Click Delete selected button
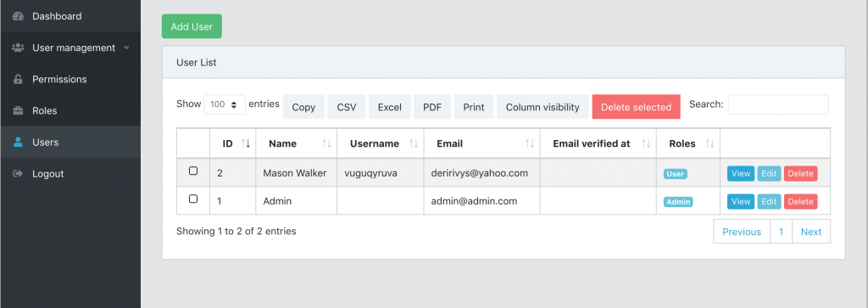The image size is (868, 308). [x=636, y=107]
